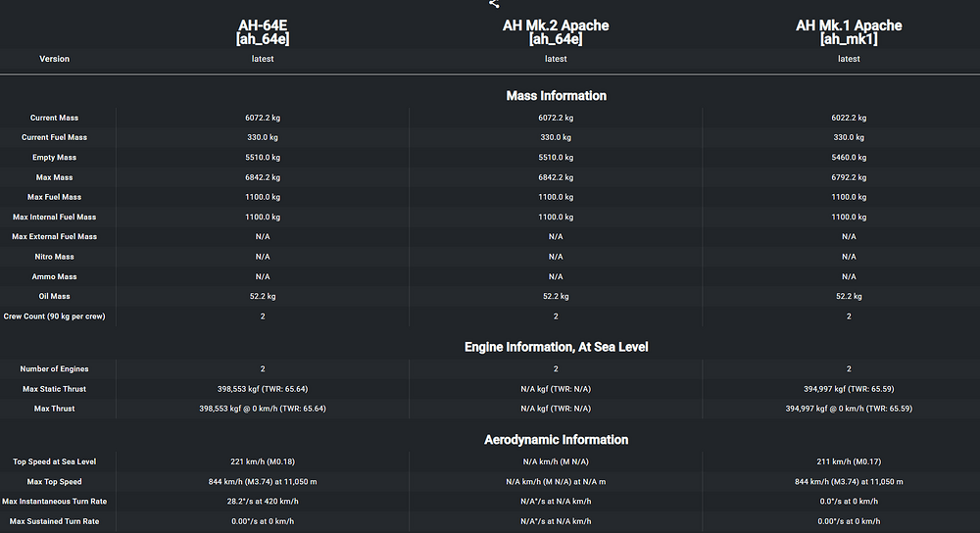Click the AH Mk.1 Max Mass value 6792.2 kg
The width and height of the screenshot is (980, 533).
pyautogui.click(x=849, y=178)
